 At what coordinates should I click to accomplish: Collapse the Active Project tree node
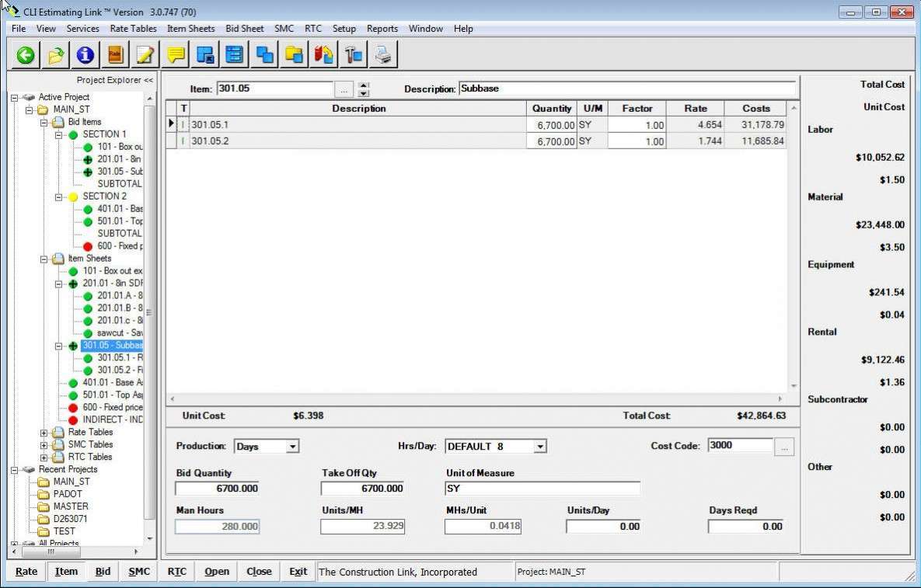click(x=14, y=97)
